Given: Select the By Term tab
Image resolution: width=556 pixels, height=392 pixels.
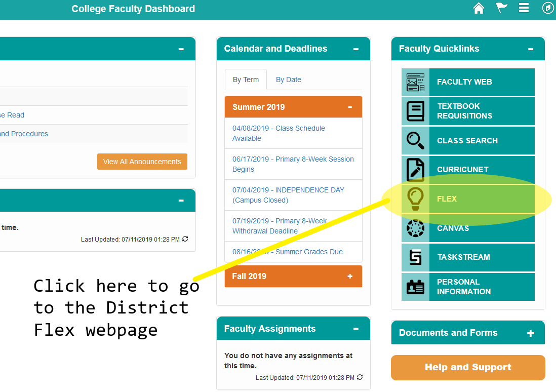Looking at the screenshot, I should point(246,80).
